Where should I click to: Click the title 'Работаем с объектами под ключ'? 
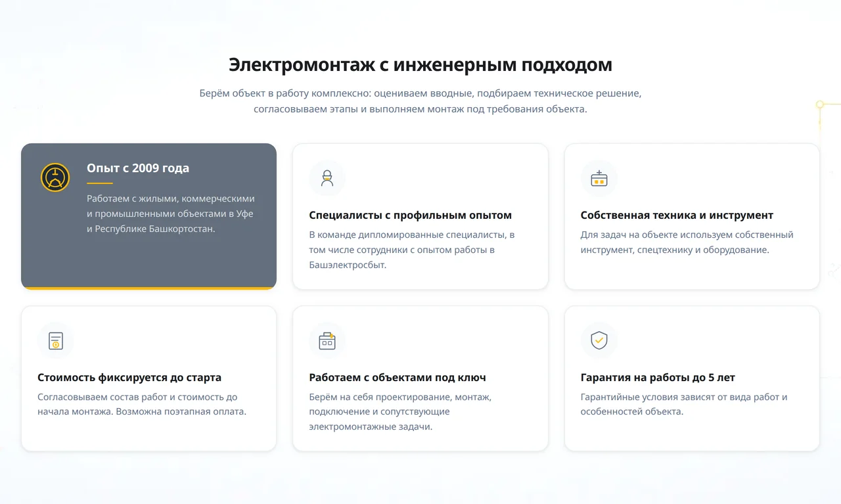pos(398,378)
